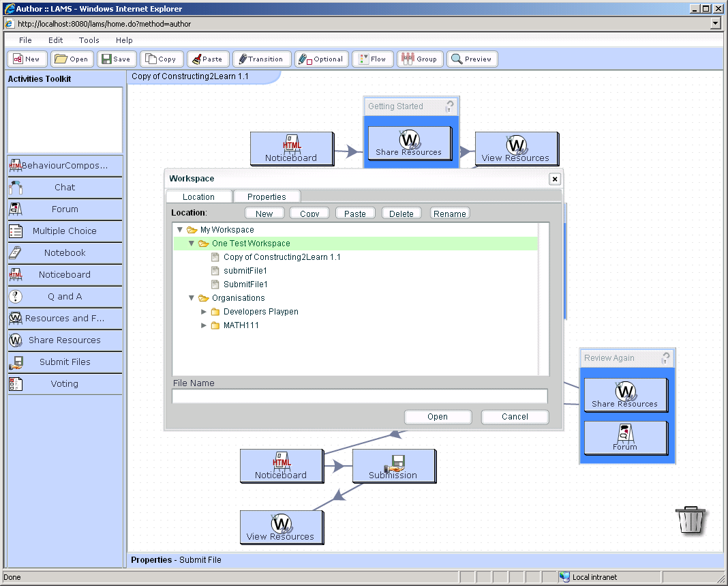The height and width of the screenshot is (586, 728).
Task: Open the browser address bar dropdown
Action: click(x=715, y=24)
